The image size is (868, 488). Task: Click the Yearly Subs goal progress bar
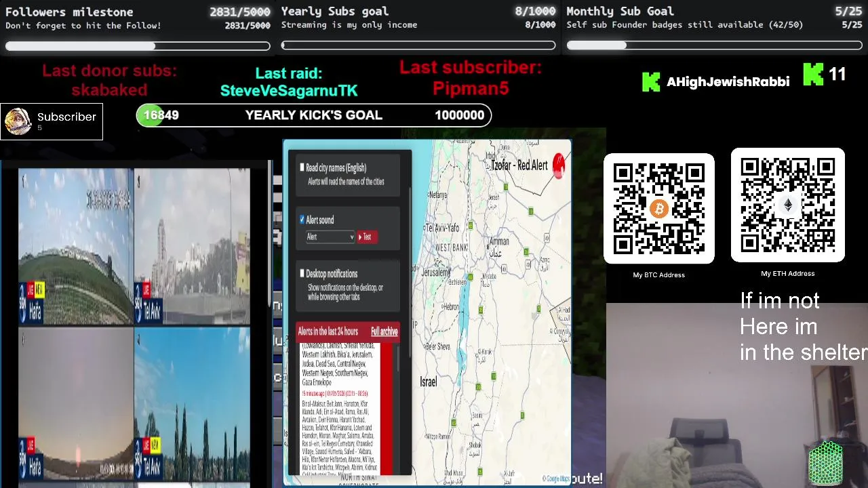[x=418, y=45]
